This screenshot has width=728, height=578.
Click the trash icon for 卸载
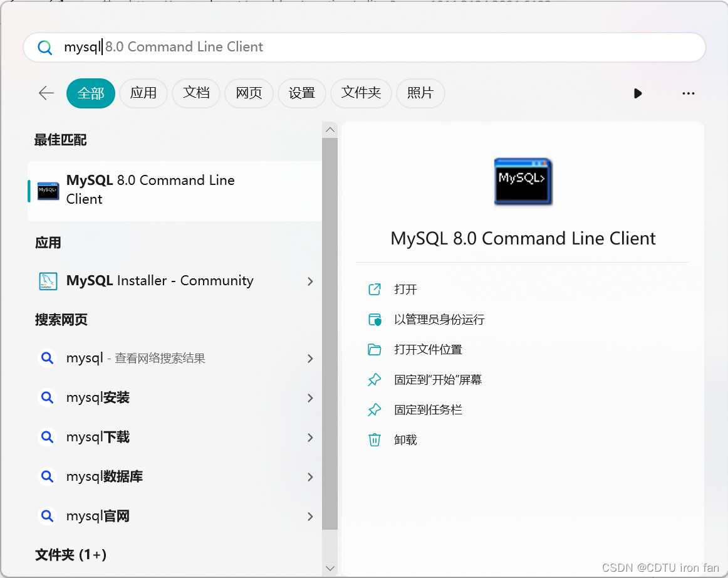click(374, 439)
